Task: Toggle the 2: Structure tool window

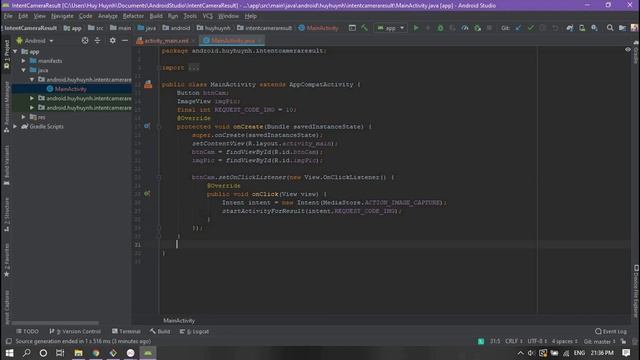Action: pyautogui.click(x=6, y=214)
